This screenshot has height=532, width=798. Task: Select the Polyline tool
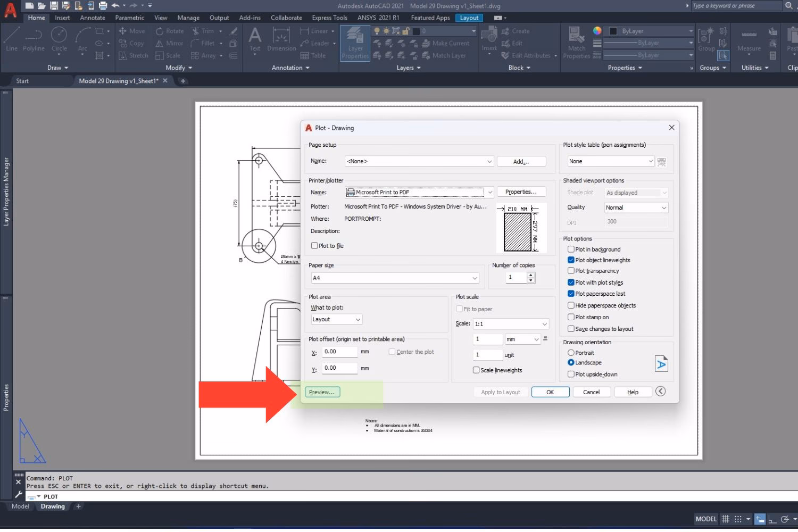click(x=34, y=39)
